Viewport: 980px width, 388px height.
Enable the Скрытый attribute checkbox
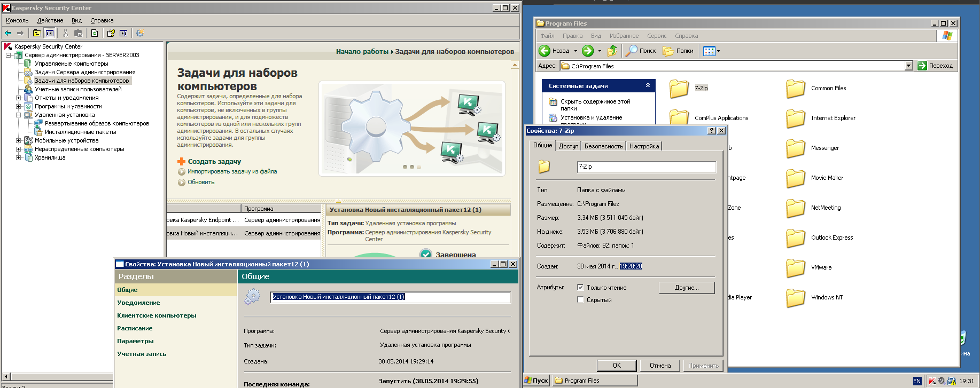(x=580, y=300)
